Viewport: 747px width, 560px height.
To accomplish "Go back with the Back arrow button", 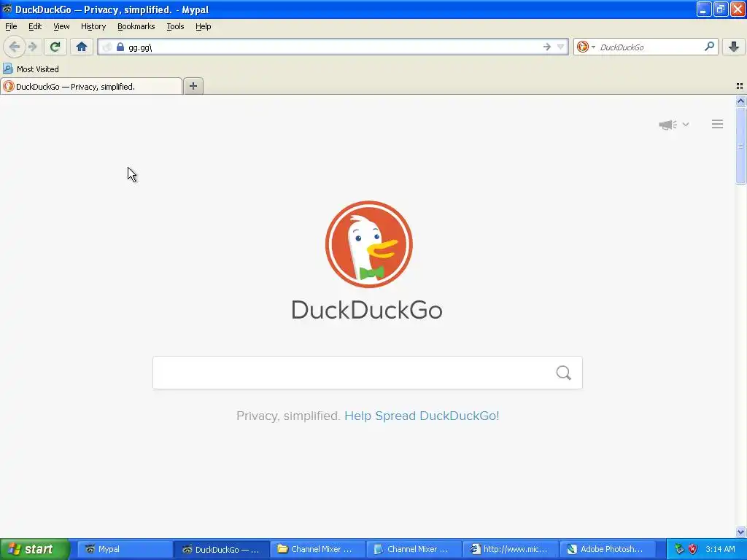I will coord(15,47).
